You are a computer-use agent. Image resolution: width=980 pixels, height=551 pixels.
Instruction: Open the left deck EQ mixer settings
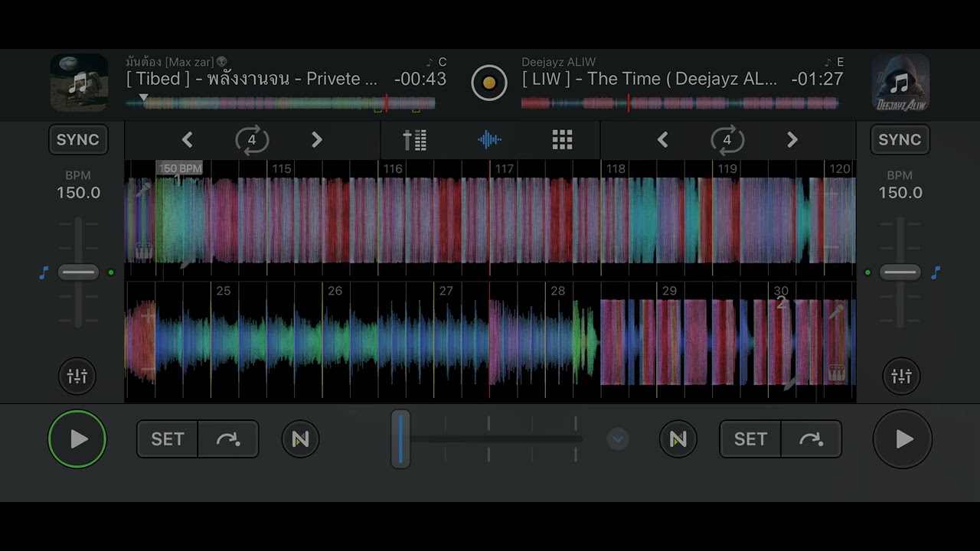tap(77, 377)
